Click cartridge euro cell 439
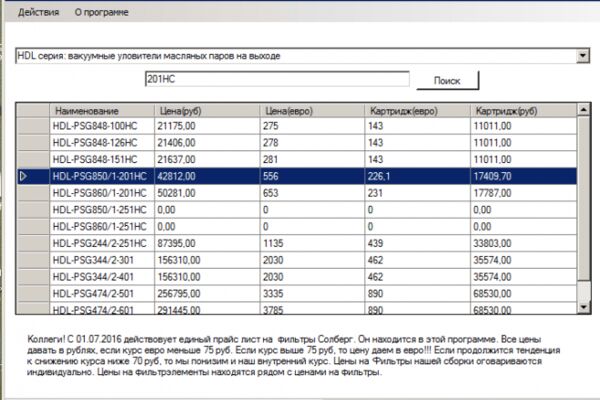This screenshot has width=600, height=400. pyautogui.click(x=417, y=243)
